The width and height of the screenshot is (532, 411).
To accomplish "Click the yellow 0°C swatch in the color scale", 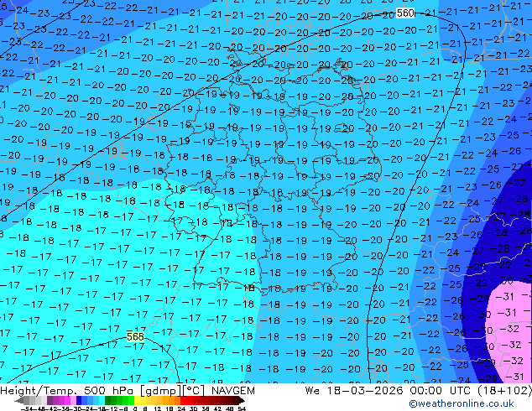I will pyautogui.click(x=137, y=401).
